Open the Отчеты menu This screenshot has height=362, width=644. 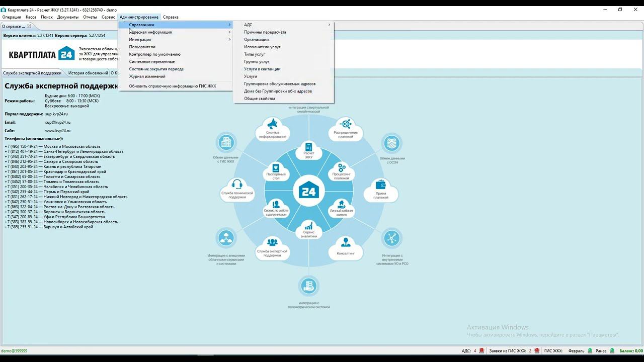(x=90, y=17)
